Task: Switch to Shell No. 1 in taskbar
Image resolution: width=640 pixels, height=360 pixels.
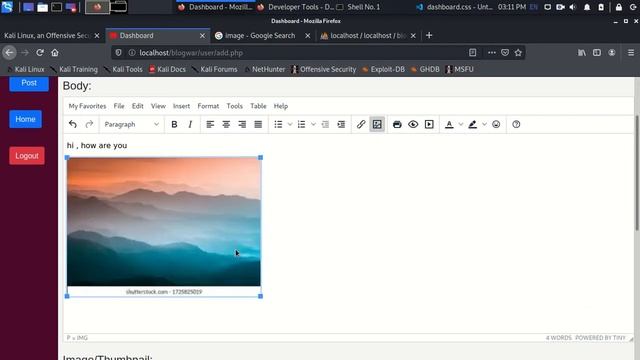Action: point(358,7)
